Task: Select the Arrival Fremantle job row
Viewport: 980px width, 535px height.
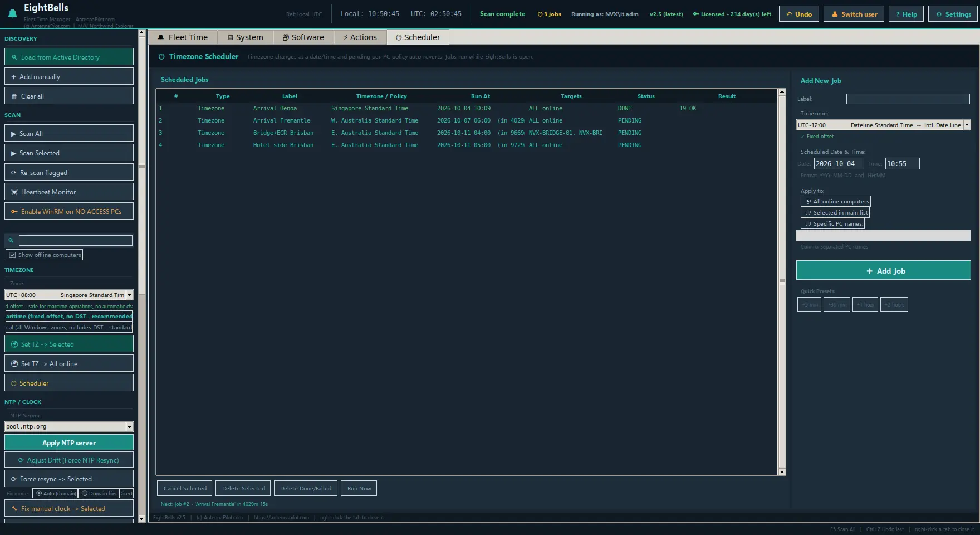Action: 467,120
